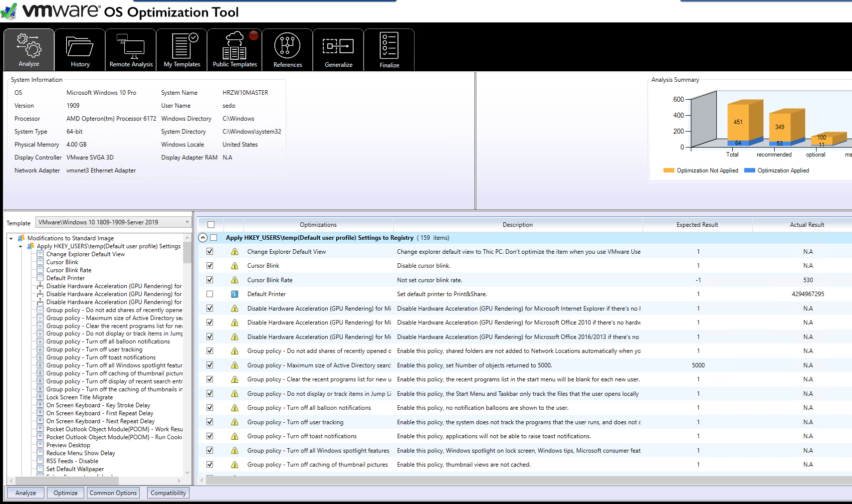Select On Screen Keyboard - Key Stroke Delay item
This screenshot has height=504, width=852.
[98, 405]
